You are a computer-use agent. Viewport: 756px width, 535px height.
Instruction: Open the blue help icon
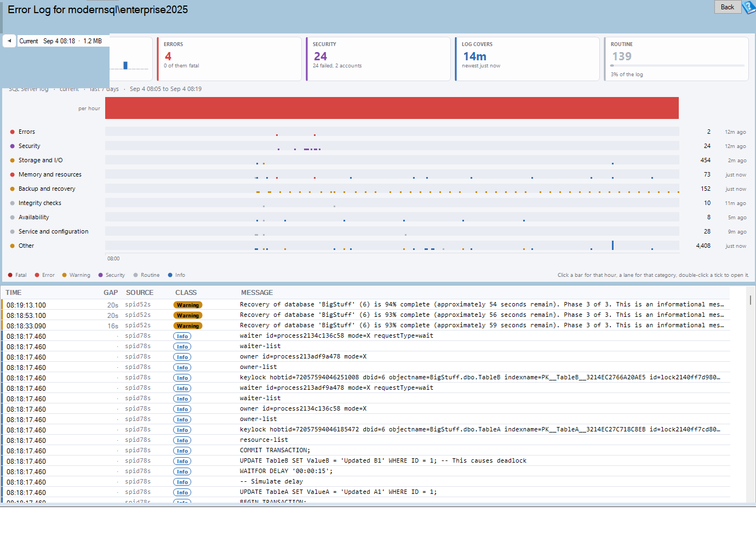[x=749, y=7]
